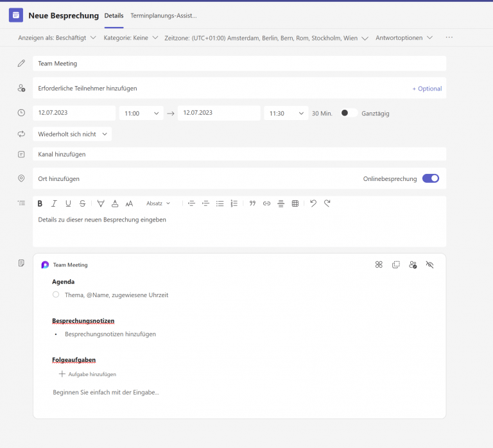Viewport: 493px width, 448px height.
Task: Open the Anzeigen als: Beschäftigt dropdown
Action: point(57,38)
